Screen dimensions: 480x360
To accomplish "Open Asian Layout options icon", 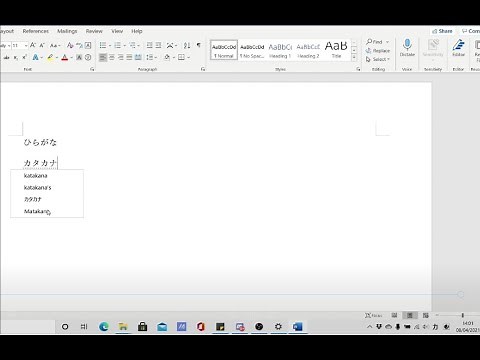I will tap(170, 45).
